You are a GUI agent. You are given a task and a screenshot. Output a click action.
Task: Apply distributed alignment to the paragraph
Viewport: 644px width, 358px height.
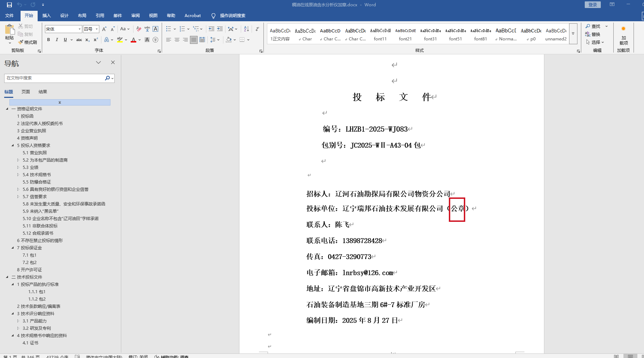pyautogui.click(x=202, y=40)
